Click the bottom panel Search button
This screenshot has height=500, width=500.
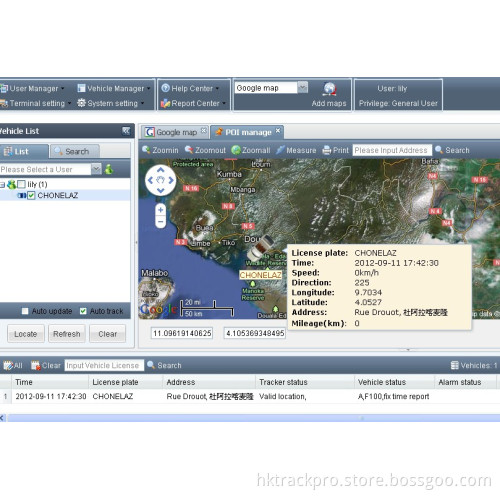[164, 365]
